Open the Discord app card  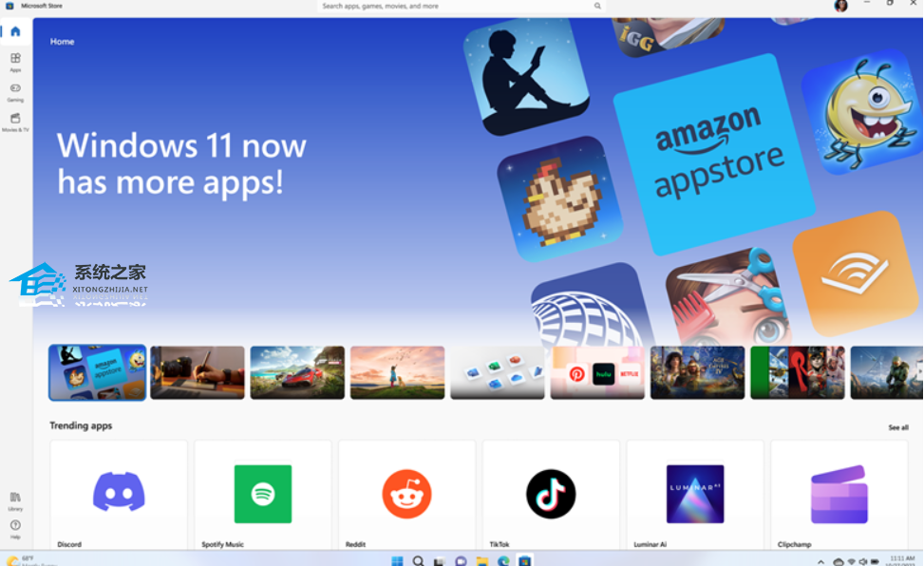click(x=119, y=496)
